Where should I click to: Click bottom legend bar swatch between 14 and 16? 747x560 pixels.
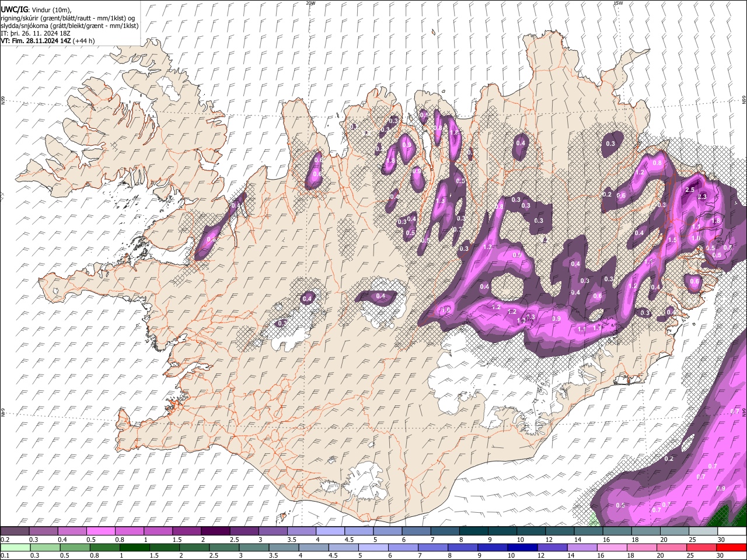click(584, 548)
